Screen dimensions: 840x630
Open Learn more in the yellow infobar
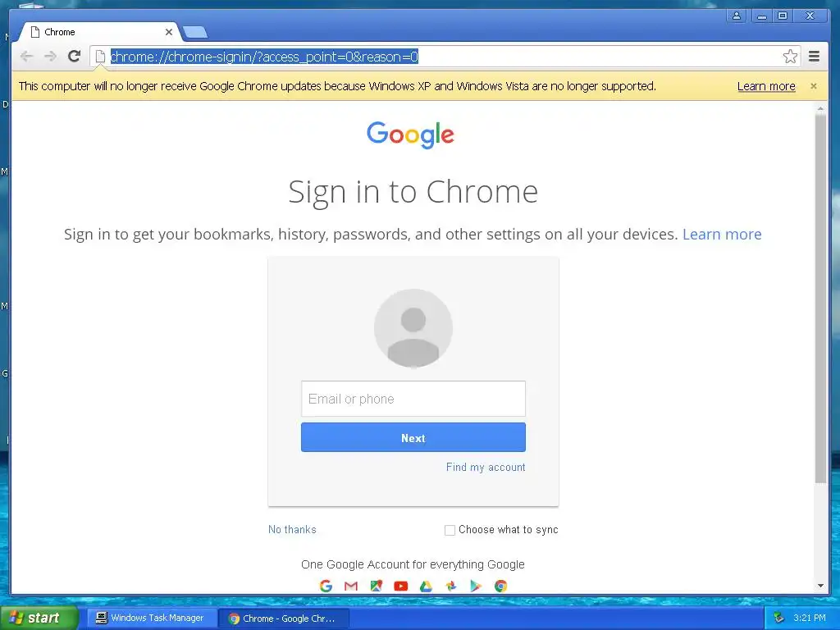point(766,86)
